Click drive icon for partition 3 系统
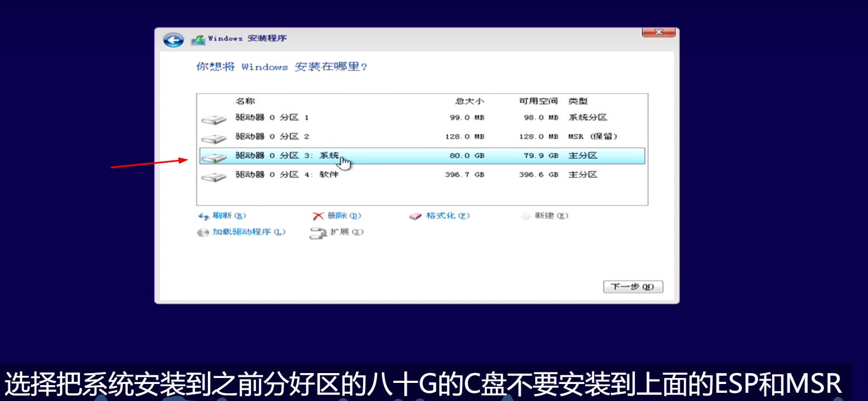 pos(213,158)
